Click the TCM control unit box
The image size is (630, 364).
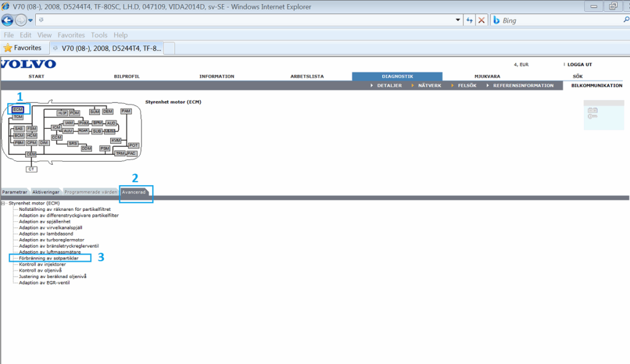coord(18,116)
